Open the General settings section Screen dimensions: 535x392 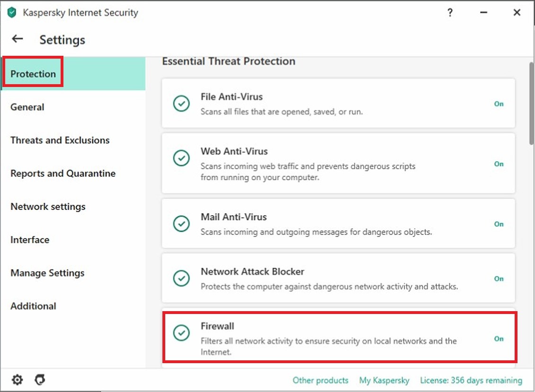point(27,107)
